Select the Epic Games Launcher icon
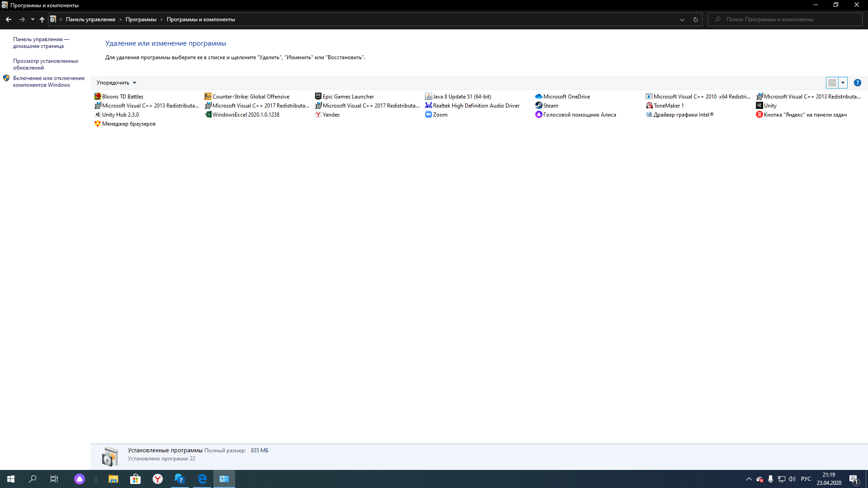868x488 pixels. coord(318,96)
